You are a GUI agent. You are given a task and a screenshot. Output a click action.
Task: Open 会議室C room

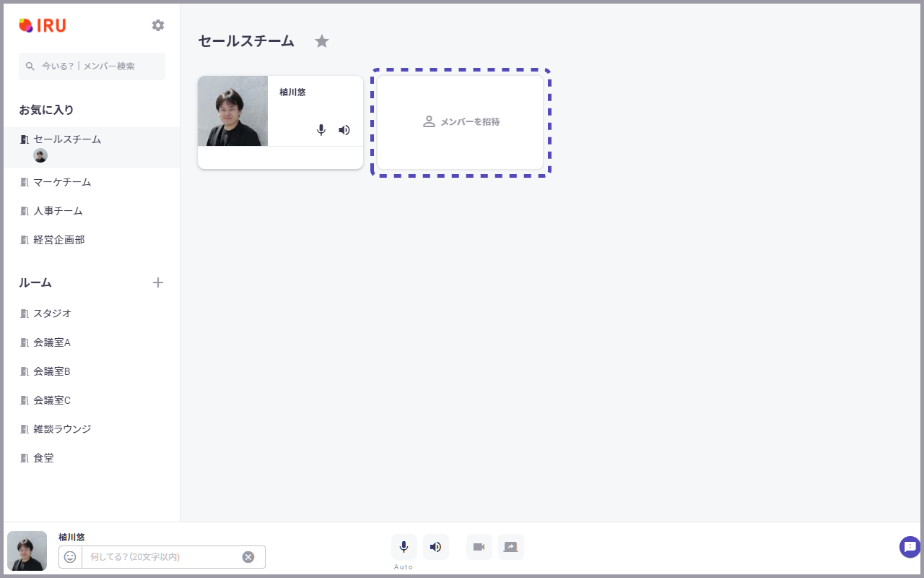point(92,400)
